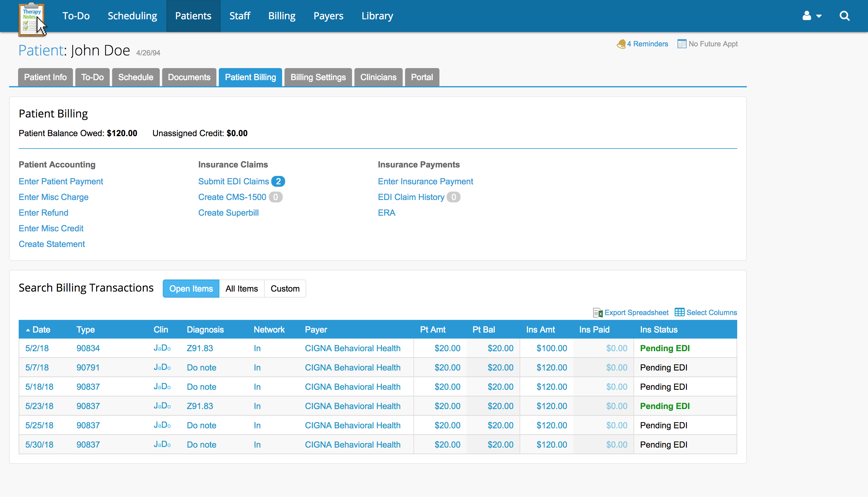Sort by Ins Status column header
This screenshot has height=497, width=868.
click(658, 330)
